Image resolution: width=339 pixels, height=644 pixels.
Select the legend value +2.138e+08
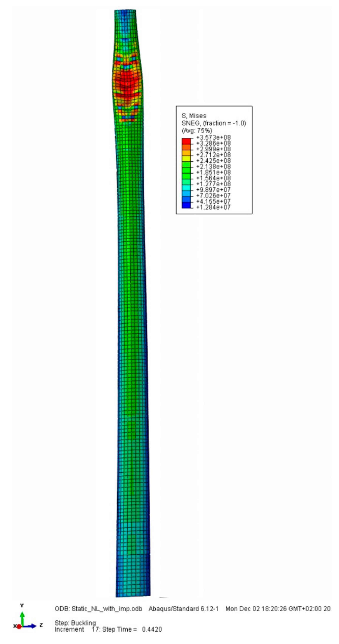coord(213,167)
